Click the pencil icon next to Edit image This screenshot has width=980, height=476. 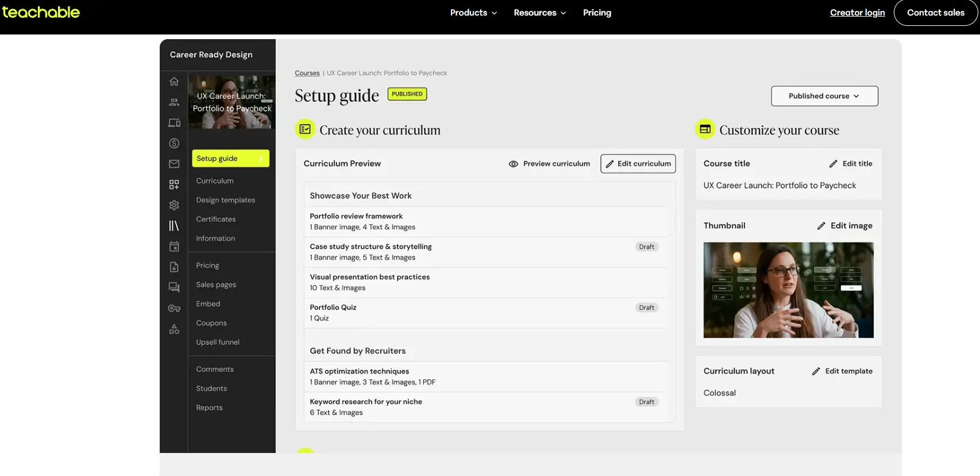(821, 226)
